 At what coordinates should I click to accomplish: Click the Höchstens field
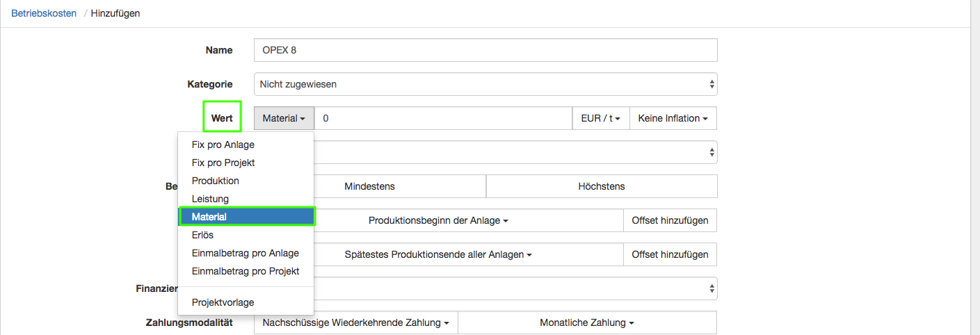(602, 186)
